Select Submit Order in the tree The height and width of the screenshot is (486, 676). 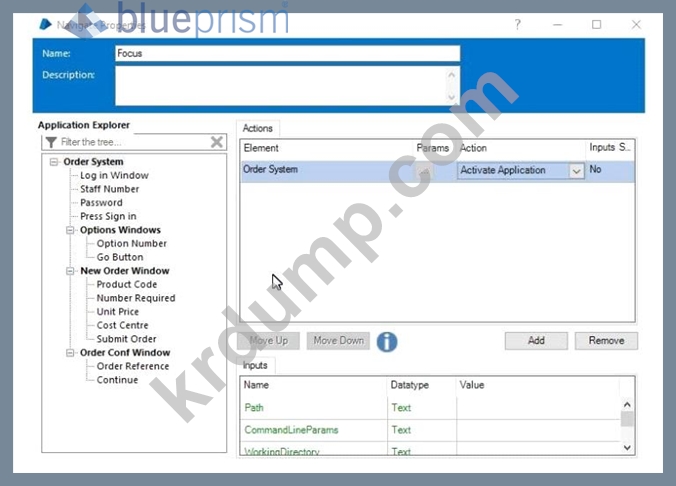click(126, 339)
